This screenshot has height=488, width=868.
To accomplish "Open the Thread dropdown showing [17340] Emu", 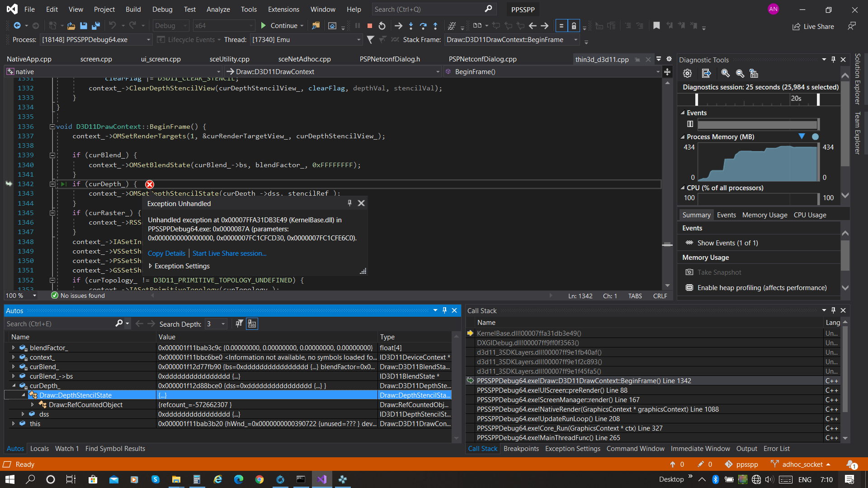I will (357, 40).
